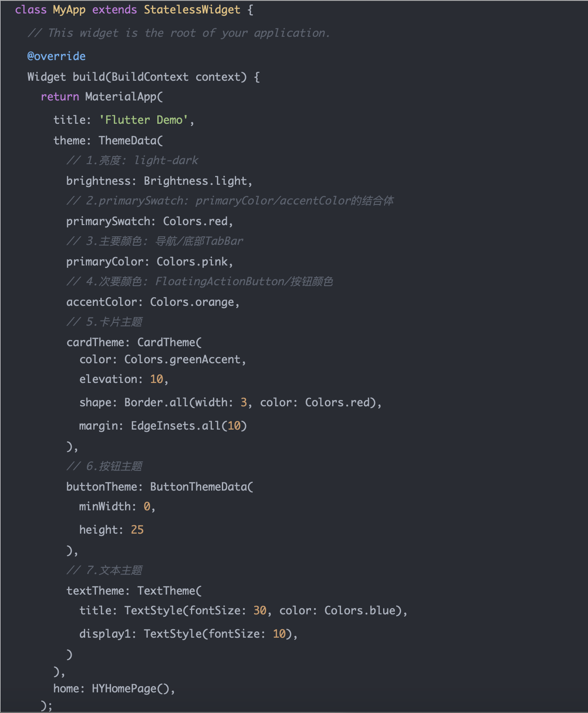Click on EdgeInsets.all margin value
Viewport: 588px width, 713px height.
(x=176, y=426)
